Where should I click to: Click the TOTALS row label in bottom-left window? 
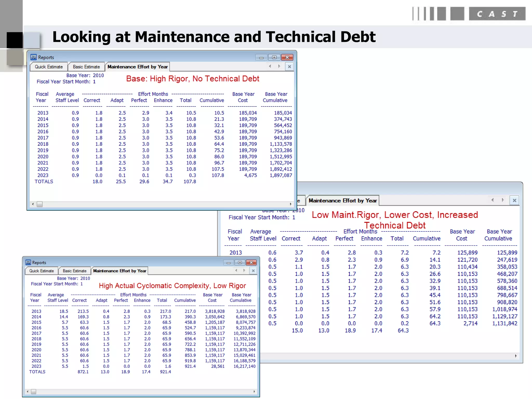pos(37,372)
